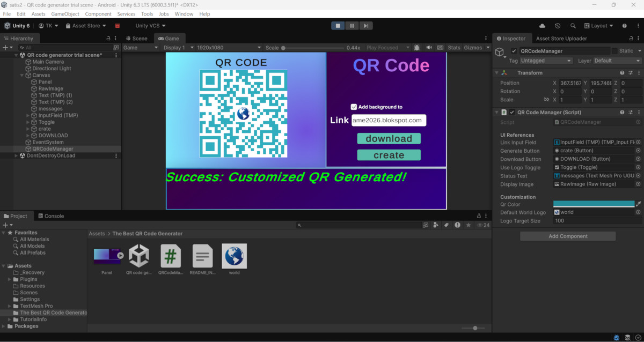Open the help question-mark icon in the toolbar
Screen dimensions: 644x342
[624, 26]
